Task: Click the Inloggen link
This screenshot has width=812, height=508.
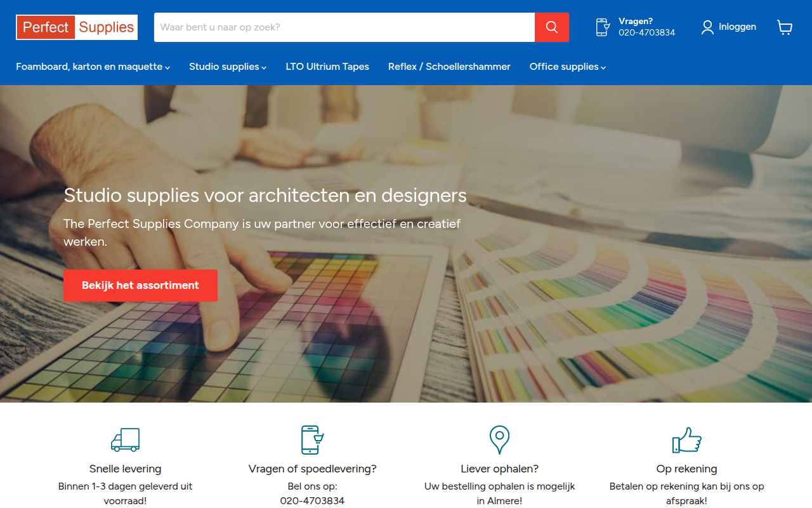Action: tap(737, 27)
